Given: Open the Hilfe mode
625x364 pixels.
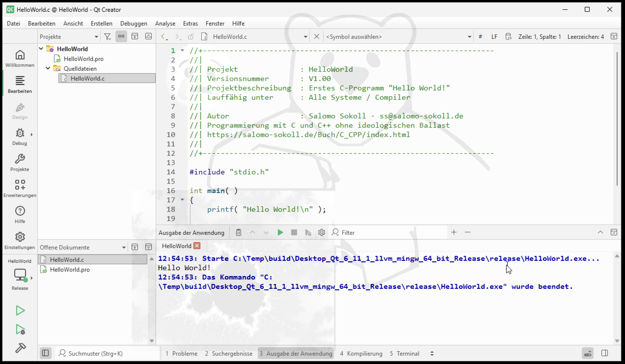Looking at the screenshot, I should [20, 215].
